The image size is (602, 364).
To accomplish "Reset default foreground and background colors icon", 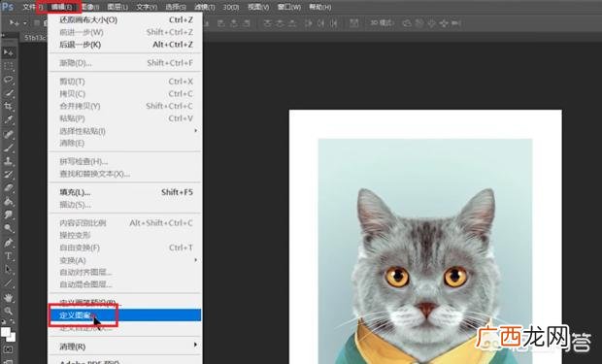I will click(x=3, y=321).
